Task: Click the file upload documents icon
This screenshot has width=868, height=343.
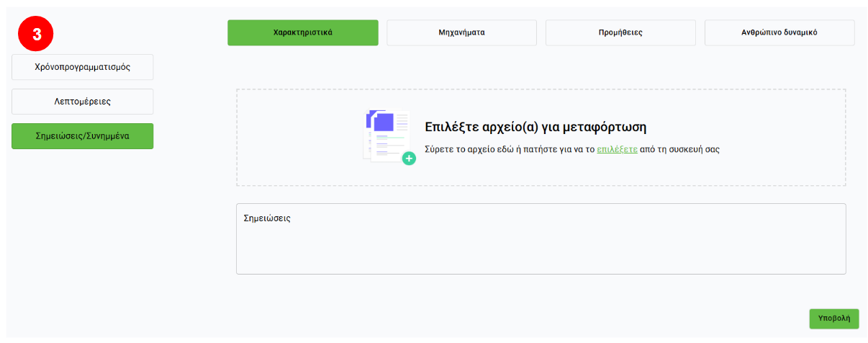Action: 387,137
